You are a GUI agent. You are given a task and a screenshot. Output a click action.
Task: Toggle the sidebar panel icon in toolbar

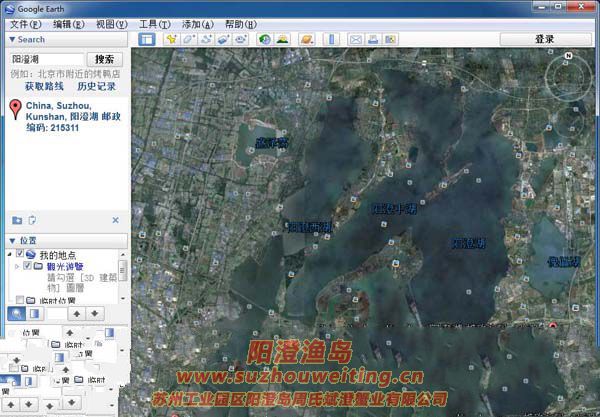147,39
